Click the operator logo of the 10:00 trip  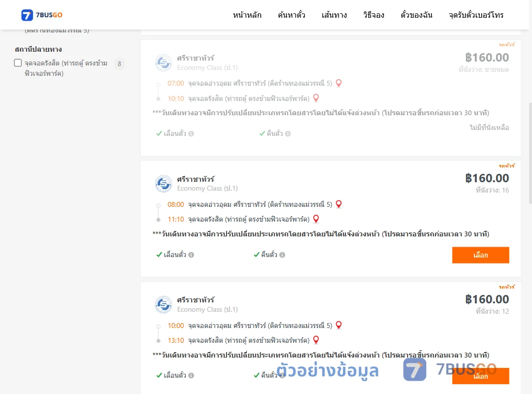pyautogui.click(x=164, y=304)
